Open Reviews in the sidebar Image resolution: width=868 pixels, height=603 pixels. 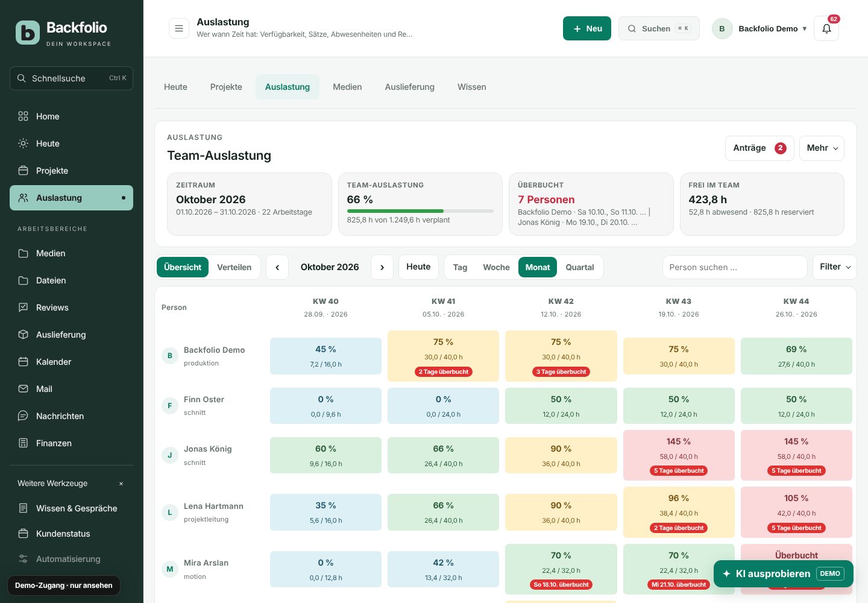click(71, 308)
